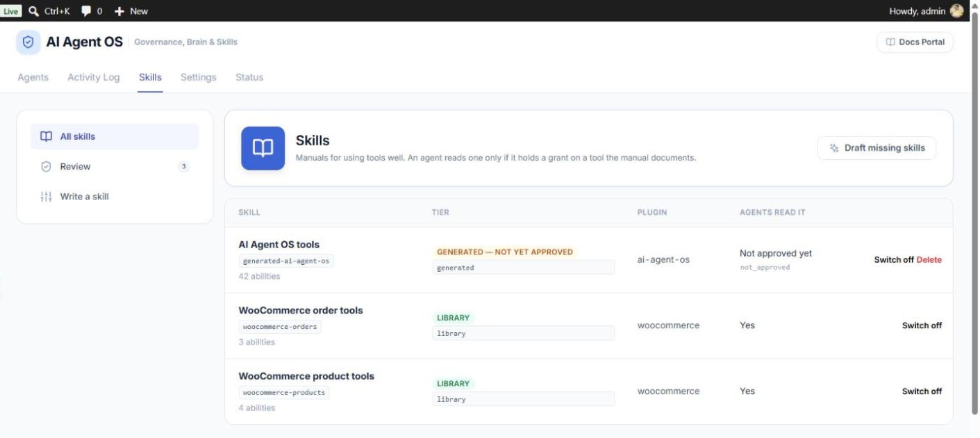Click the AI Agent OS shield logo

coord(28,42)
